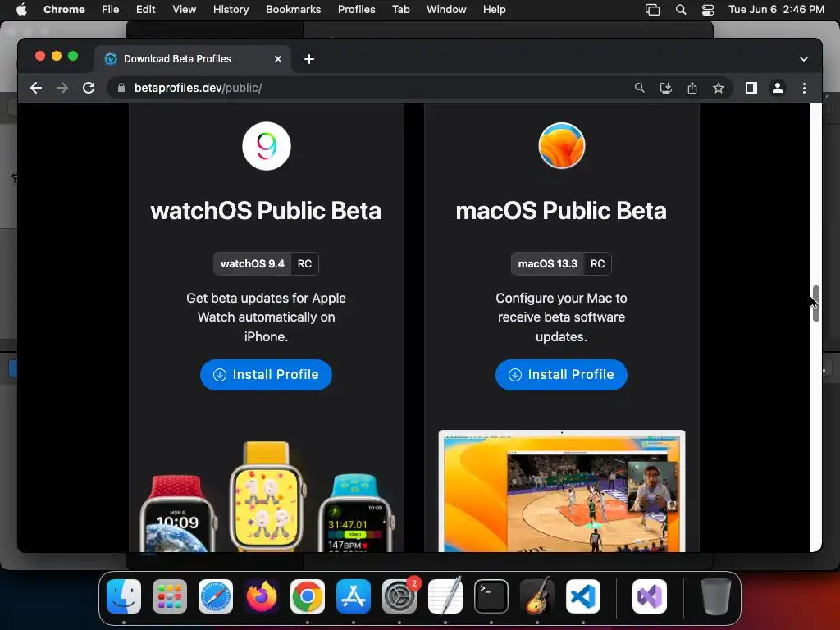Open the Window menu

coord(446,10)
